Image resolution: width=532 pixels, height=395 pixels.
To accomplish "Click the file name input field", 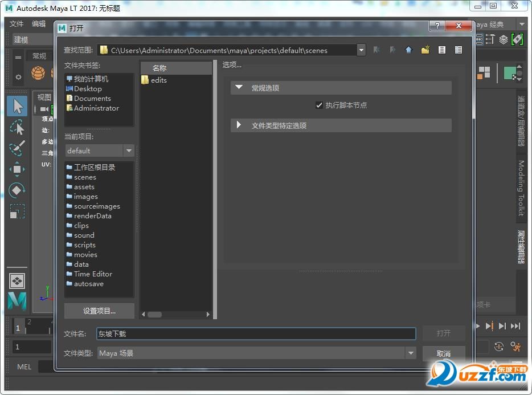I will pyautogui.click(x=256, y=334).
